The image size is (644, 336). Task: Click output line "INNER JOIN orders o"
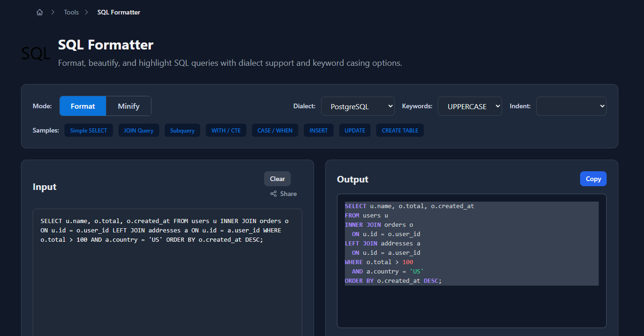tap(379, 224)
